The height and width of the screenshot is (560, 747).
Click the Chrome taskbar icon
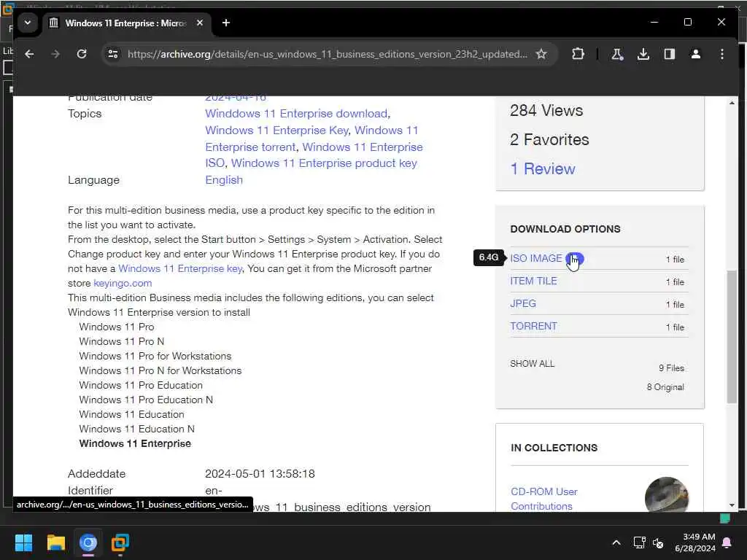88,542
